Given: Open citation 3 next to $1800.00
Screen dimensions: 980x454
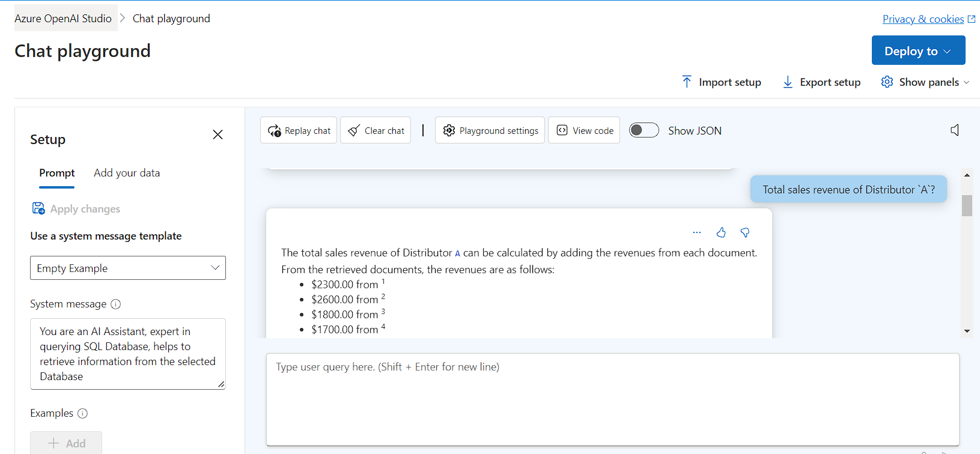Looking at the screenshot, I should (383, 312).
